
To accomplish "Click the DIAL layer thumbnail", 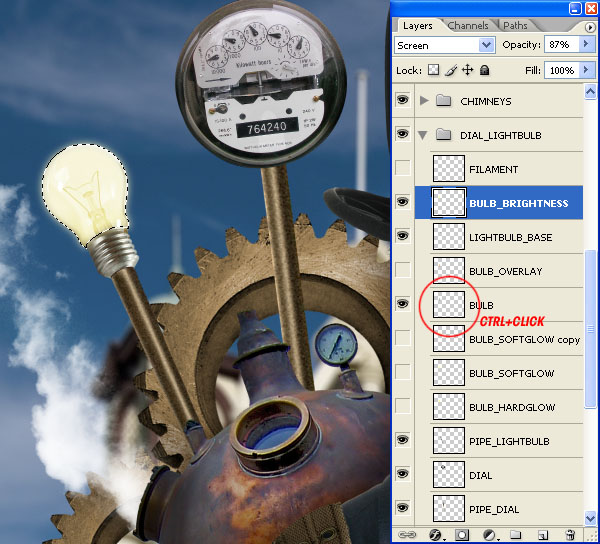I will [449, 474].
